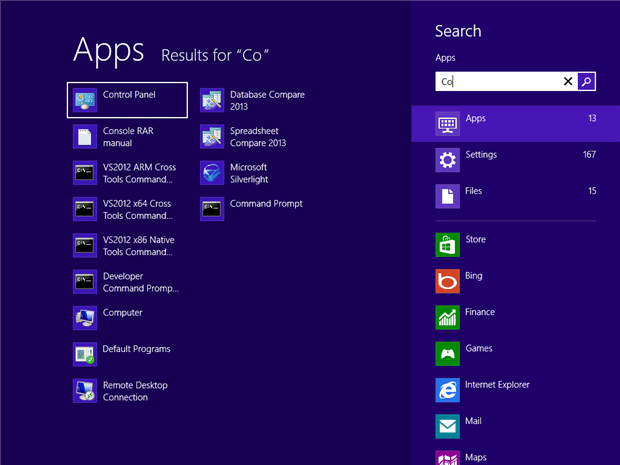The height and width of the screenshot is (465, 620).
Task: Click the Developer Command Prompt label
Action: (x=141, y=282)
